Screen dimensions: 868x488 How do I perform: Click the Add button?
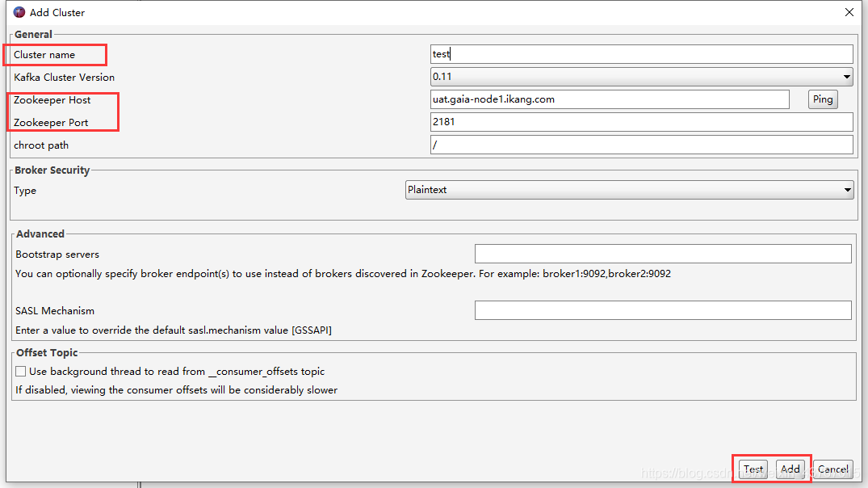pos(790,469)
